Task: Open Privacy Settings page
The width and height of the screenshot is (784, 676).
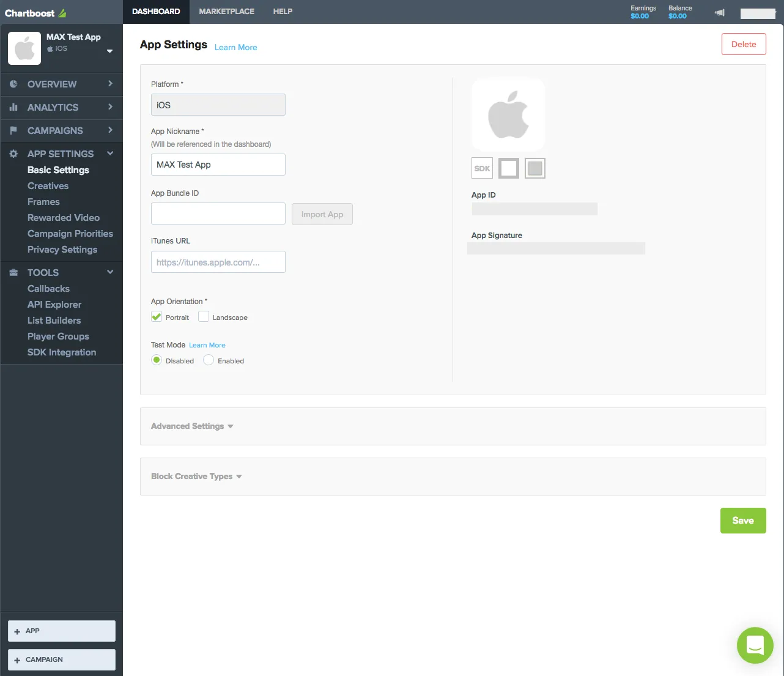Action: click(62, 250)
